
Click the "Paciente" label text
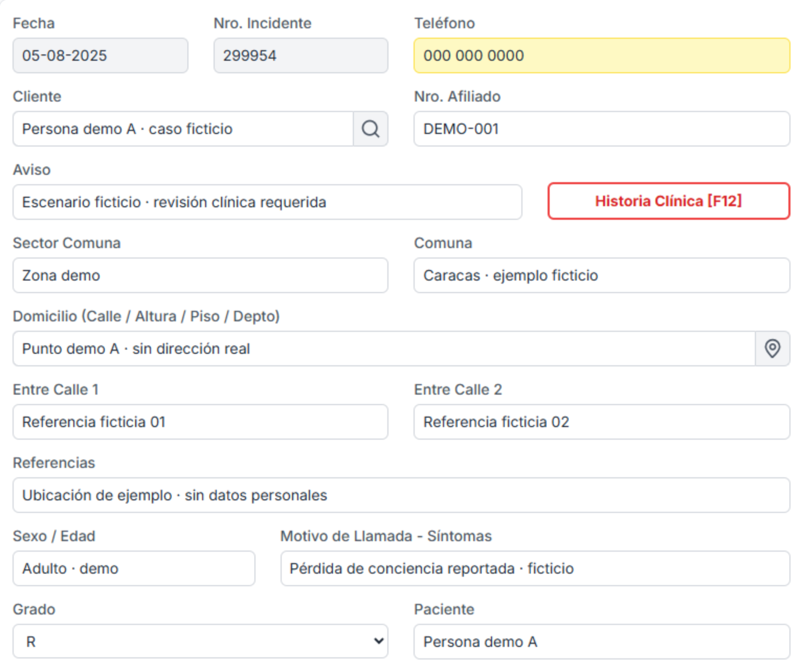(x=444, y=610)
